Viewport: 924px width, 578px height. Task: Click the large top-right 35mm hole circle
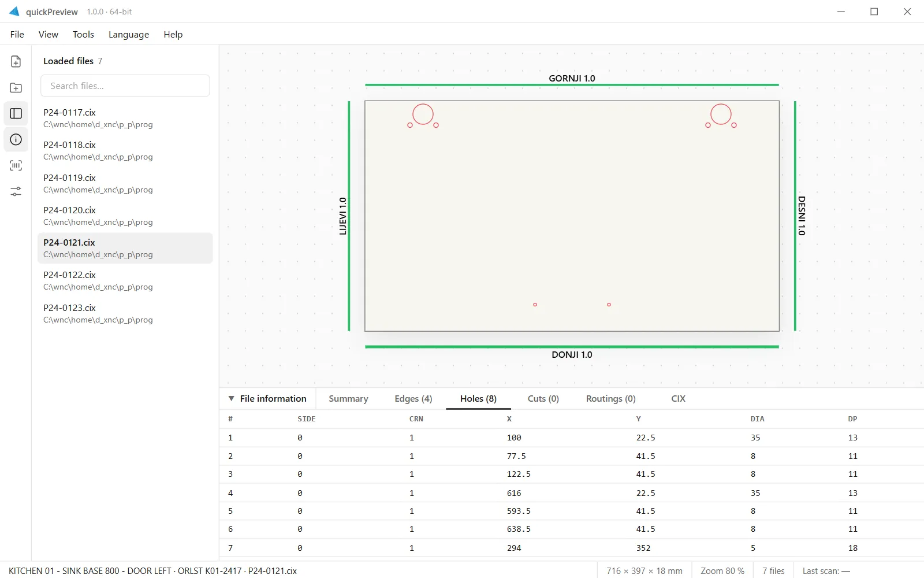(x=721, y=114)
